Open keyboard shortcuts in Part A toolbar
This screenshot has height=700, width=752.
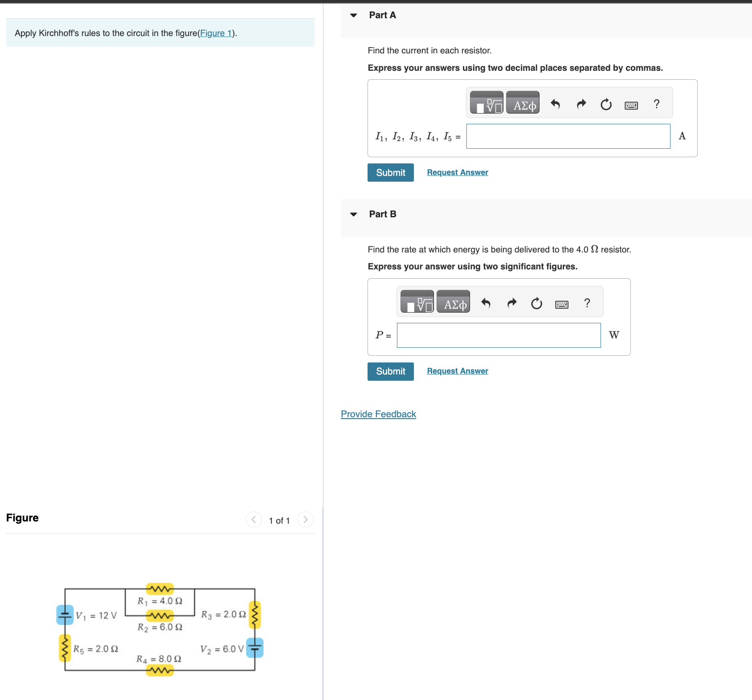tap(630, 104)
